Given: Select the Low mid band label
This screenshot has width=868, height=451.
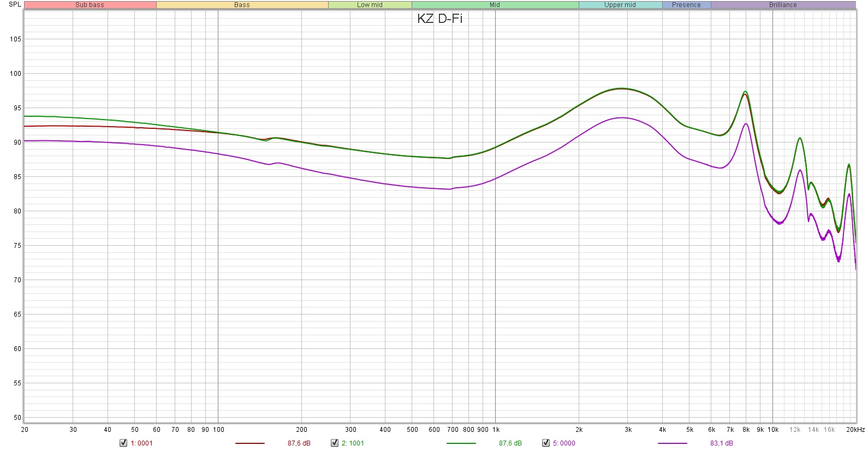Looking at the screenshot, I should point(370,5).
